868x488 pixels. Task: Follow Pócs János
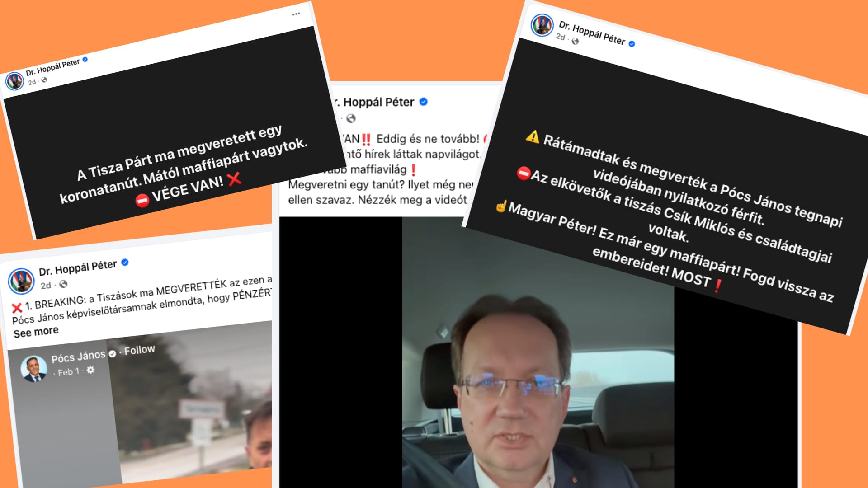pos(140,350)
